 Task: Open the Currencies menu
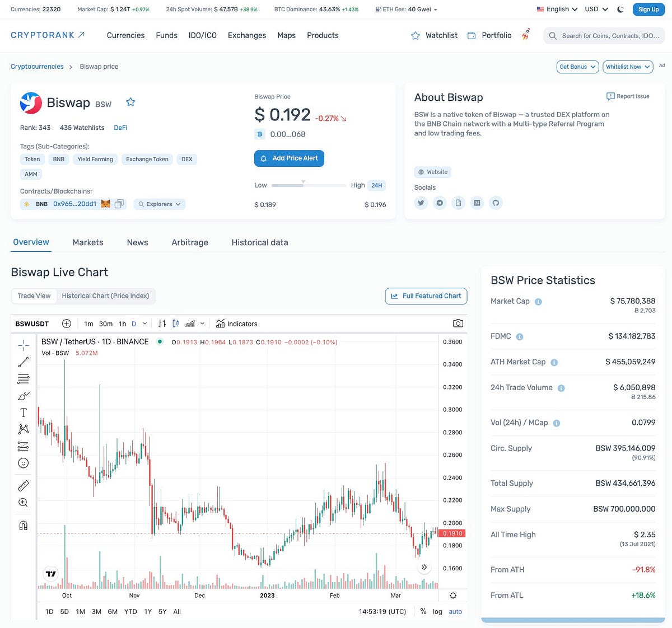tap(125, 35)
